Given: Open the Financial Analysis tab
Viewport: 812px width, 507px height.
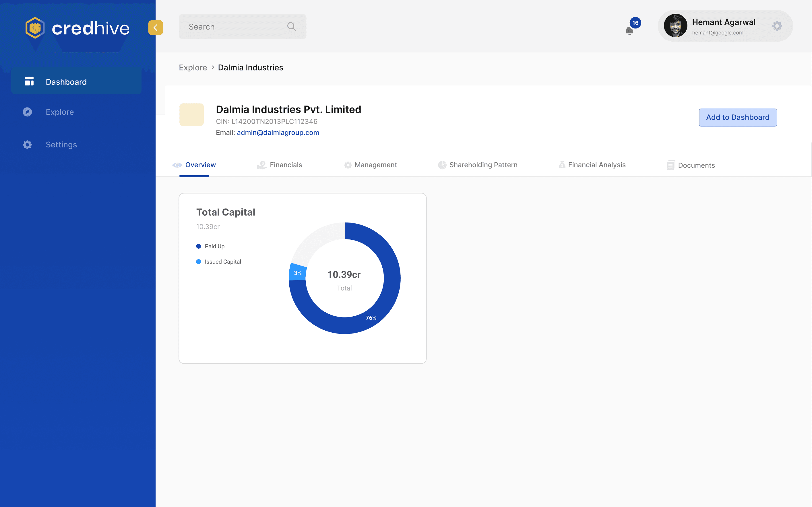Looking at the screenshot, I should tap(592, 165).
